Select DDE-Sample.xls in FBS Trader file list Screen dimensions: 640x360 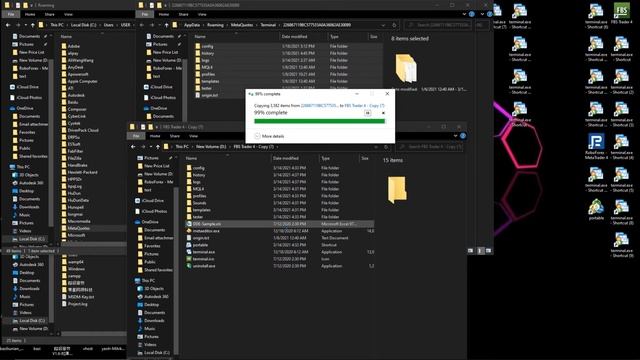tap(279, 224)
